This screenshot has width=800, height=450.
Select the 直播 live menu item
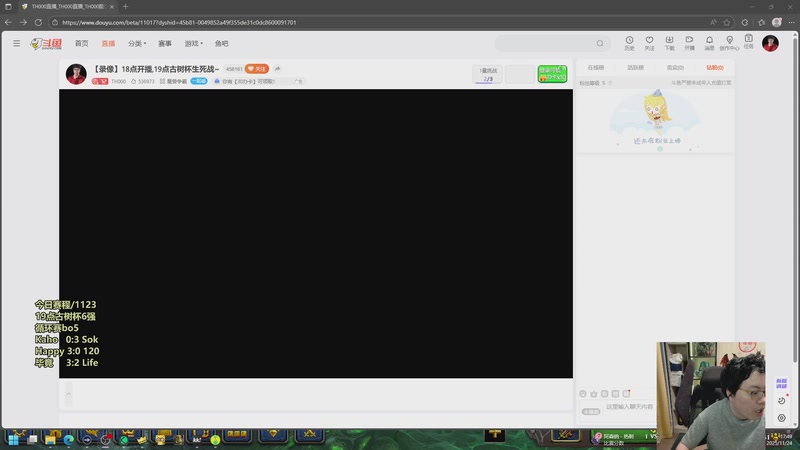pyautogui.click(x=108, y=43)
